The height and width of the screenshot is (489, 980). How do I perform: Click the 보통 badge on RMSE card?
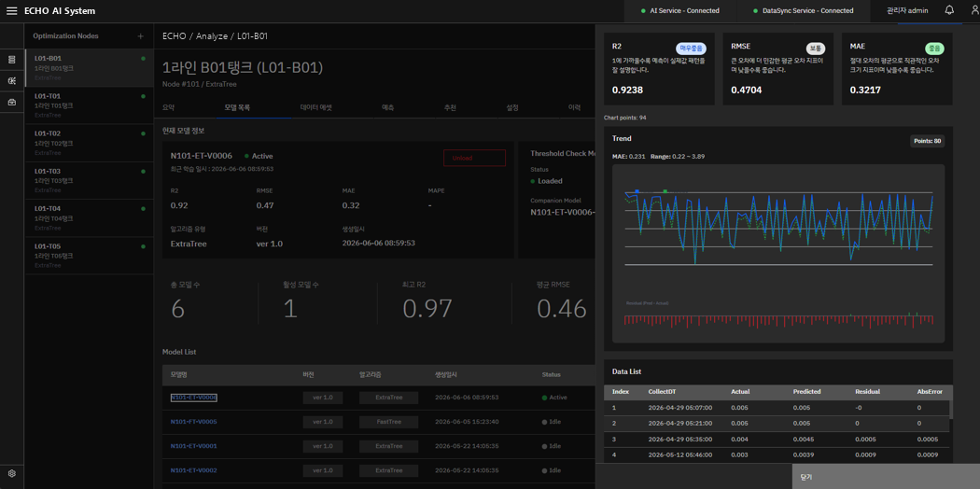tap(816, 49)
